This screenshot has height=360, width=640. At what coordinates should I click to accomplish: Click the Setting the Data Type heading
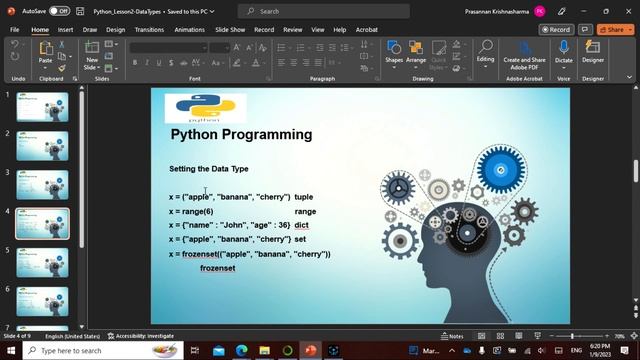[209, 169]
